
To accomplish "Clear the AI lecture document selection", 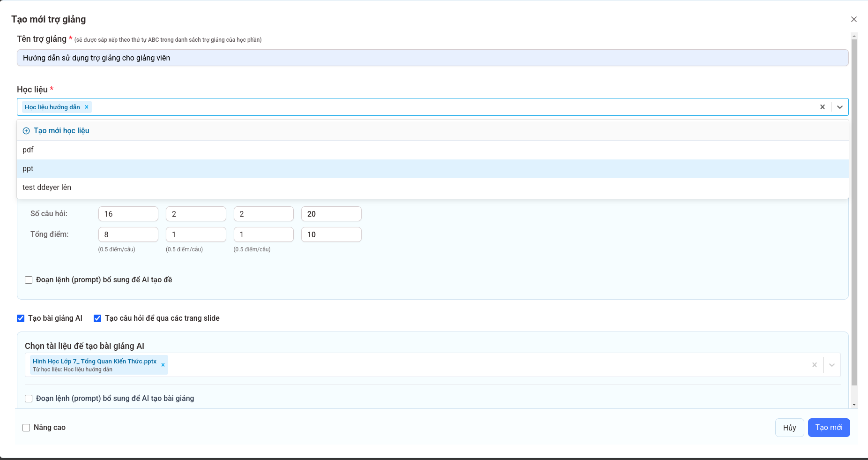I will coord(814,365).
